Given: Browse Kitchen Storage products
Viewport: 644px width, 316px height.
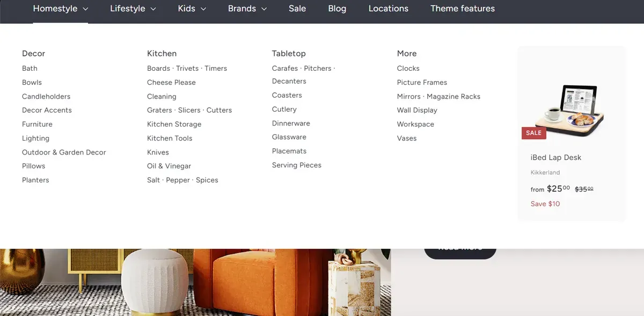Looking at the screenshot, I should coord(174,123).
